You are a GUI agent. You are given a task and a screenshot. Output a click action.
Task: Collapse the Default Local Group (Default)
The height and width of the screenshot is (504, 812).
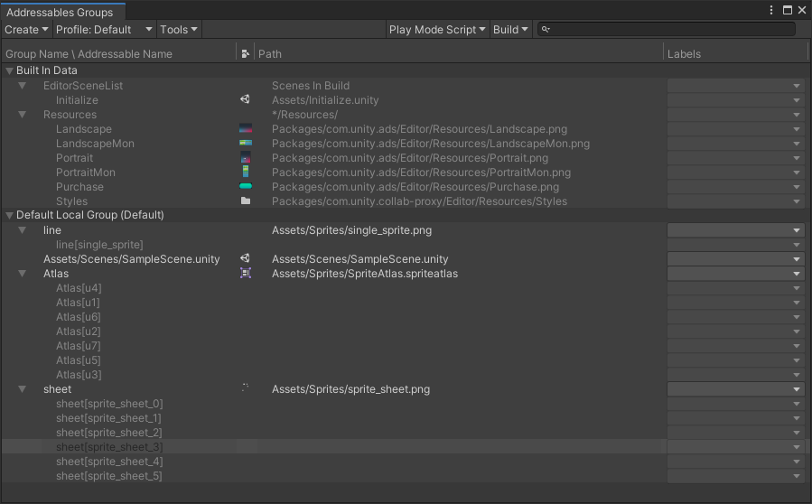coord(10,215)
